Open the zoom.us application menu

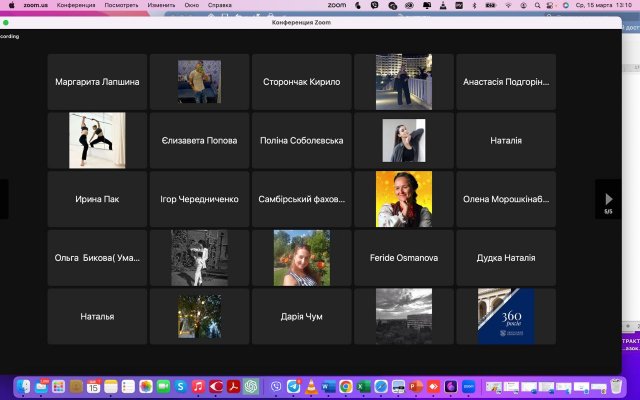tap(36, 5)
